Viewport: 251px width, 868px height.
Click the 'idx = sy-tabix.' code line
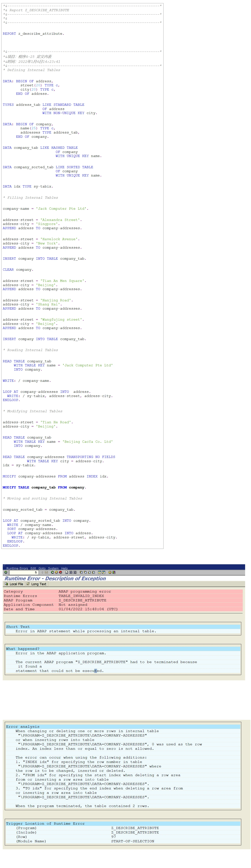[19, 465]
